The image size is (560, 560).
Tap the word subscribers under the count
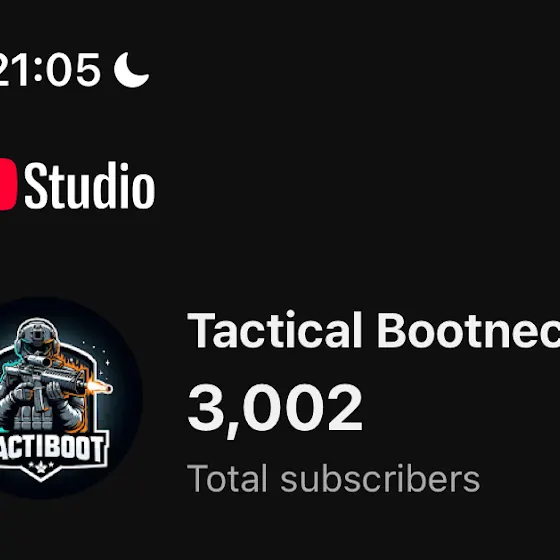tap(380, 478)
